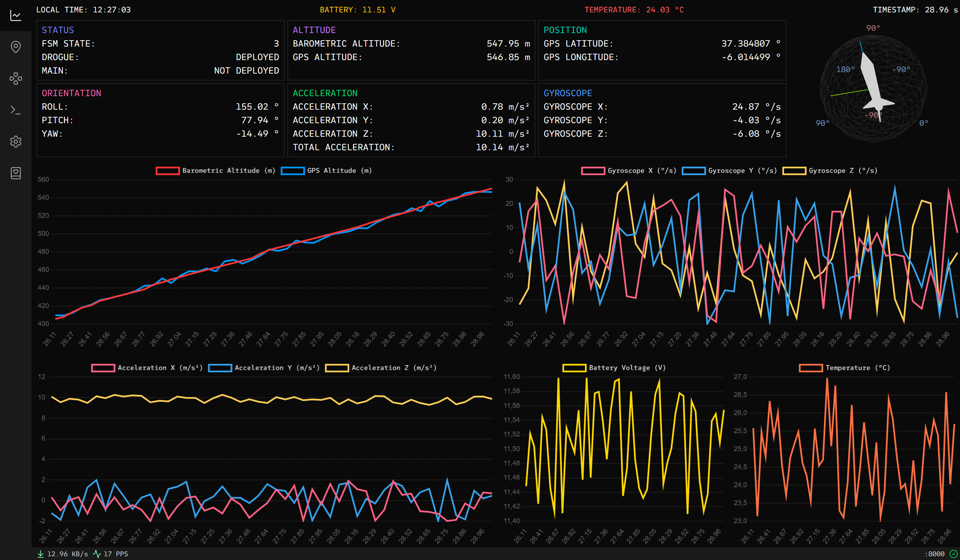Click the BATTERY: 11.51 V readout
The width and height of the screenshot is (960, 560).
tap(357, 10)
